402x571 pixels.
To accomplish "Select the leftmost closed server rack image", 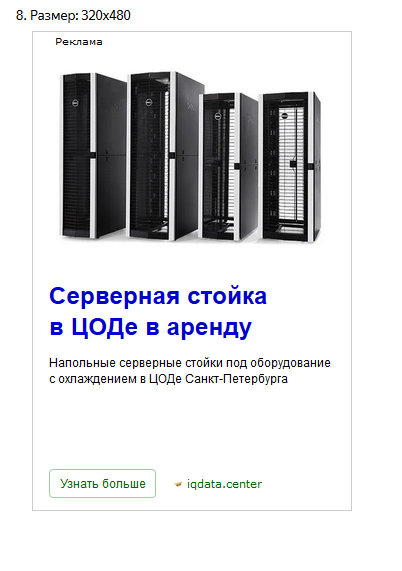I will point(93,156).
